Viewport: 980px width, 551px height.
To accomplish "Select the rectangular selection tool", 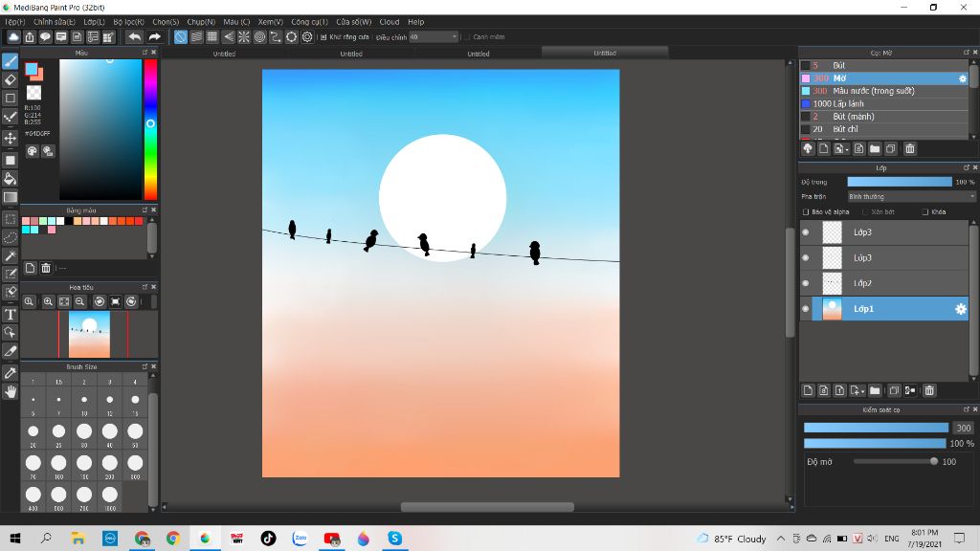I will pyautogui.click(x=10, y=219).
